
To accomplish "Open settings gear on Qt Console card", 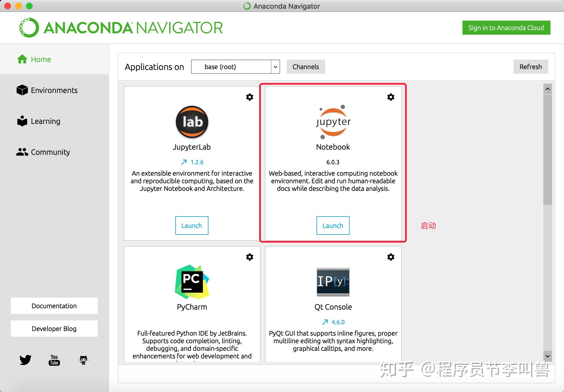I will tap(391, 257).
